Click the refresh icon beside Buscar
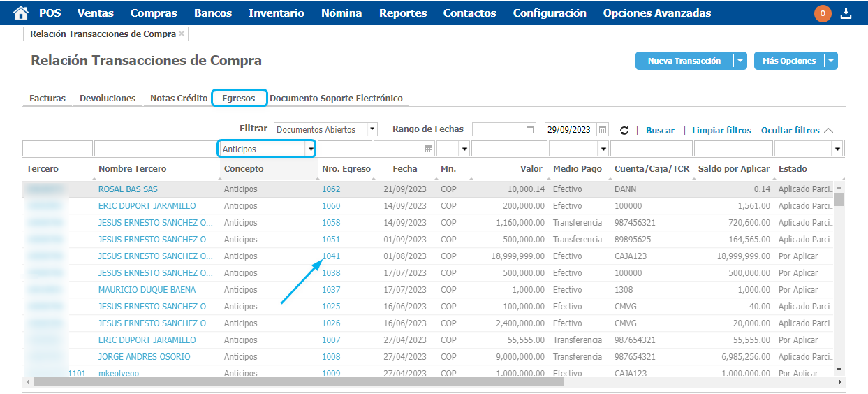 [x=624, y=131]
